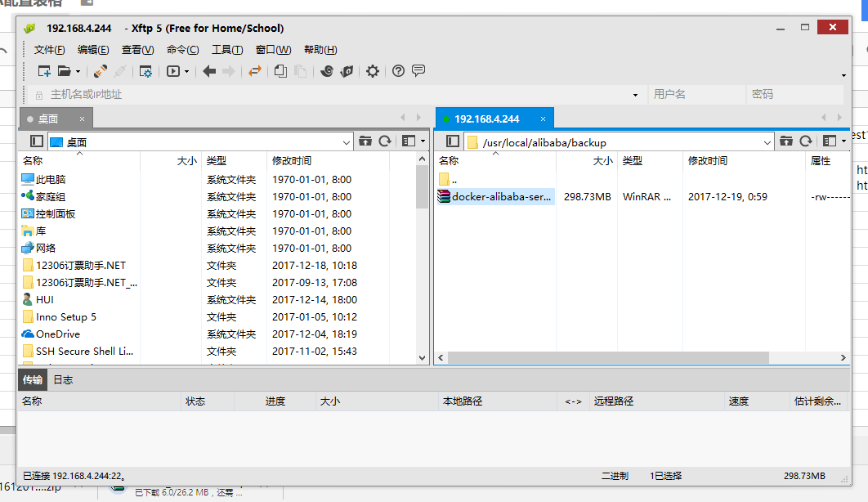Image resolution: width=868 pixels, height=502 pixels.
Task: Go up a folder in remote pane
Action: [786, 141]
